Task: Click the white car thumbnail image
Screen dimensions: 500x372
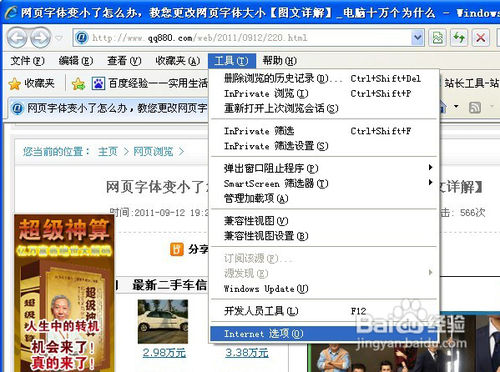Action: 163,321
